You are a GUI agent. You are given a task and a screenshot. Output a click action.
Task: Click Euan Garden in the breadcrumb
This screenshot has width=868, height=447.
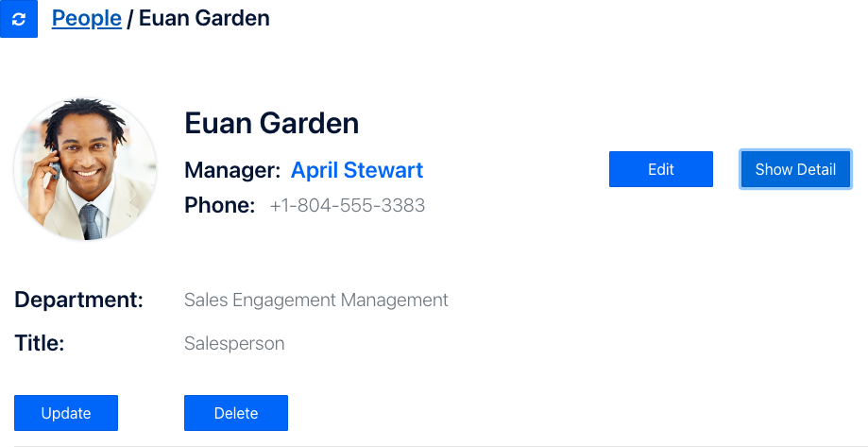(204, 18)
